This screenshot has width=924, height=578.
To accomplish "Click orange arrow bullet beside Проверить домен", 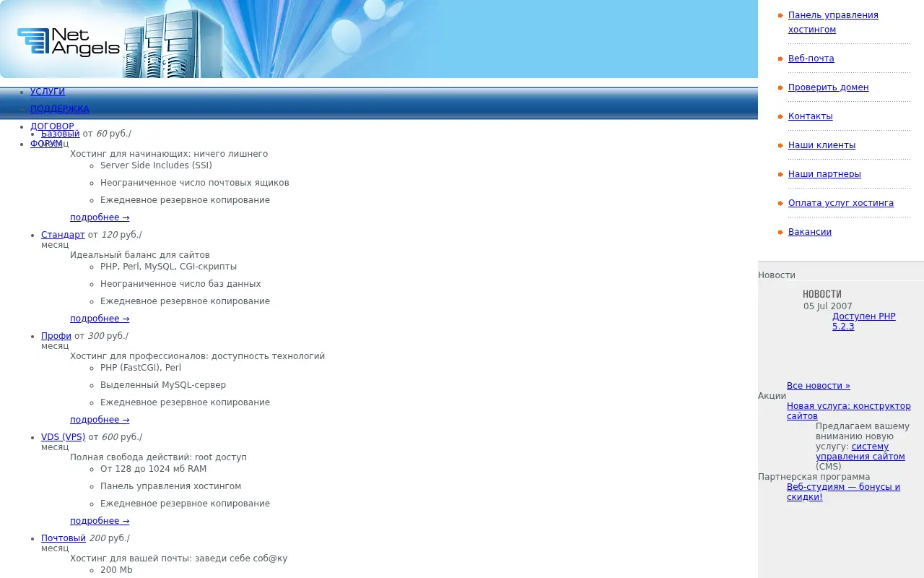I will (780, 87).
